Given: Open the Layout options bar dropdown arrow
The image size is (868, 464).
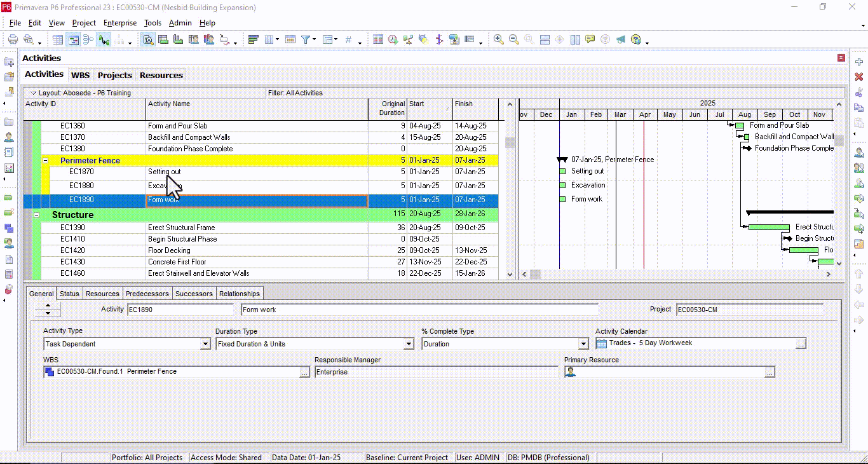Looking at the screenshot, I should click(x=34, y=93).
